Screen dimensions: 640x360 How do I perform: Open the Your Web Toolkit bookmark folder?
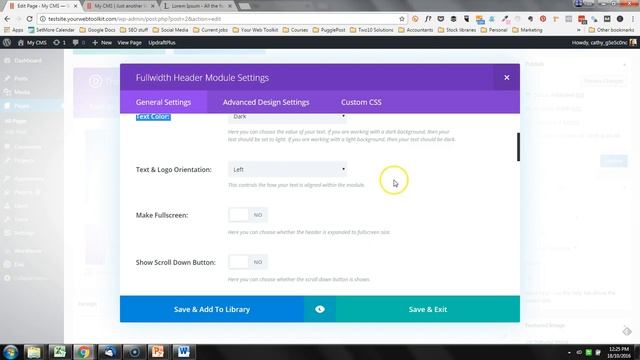(x=256, y=30)
